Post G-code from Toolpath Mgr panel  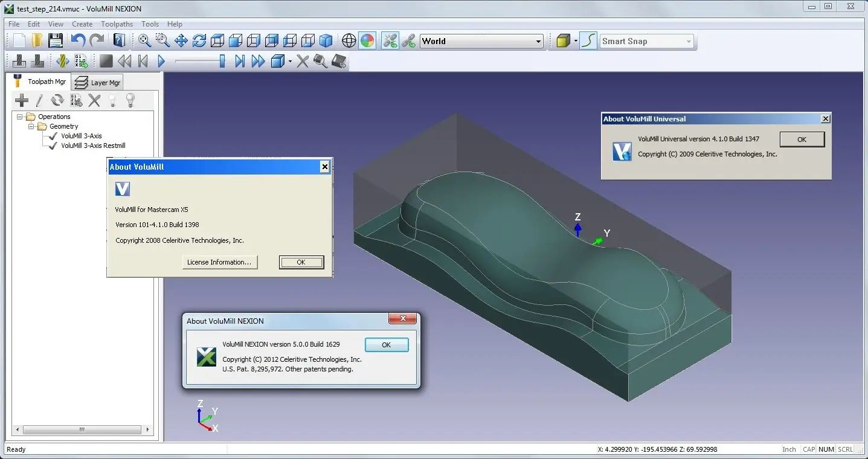pyautogui.click(x=76, y=100)
